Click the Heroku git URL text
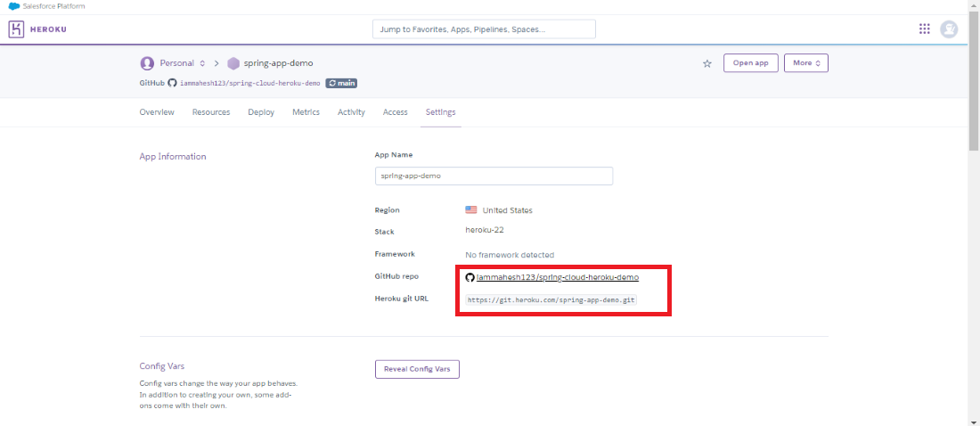 point(551,300)
